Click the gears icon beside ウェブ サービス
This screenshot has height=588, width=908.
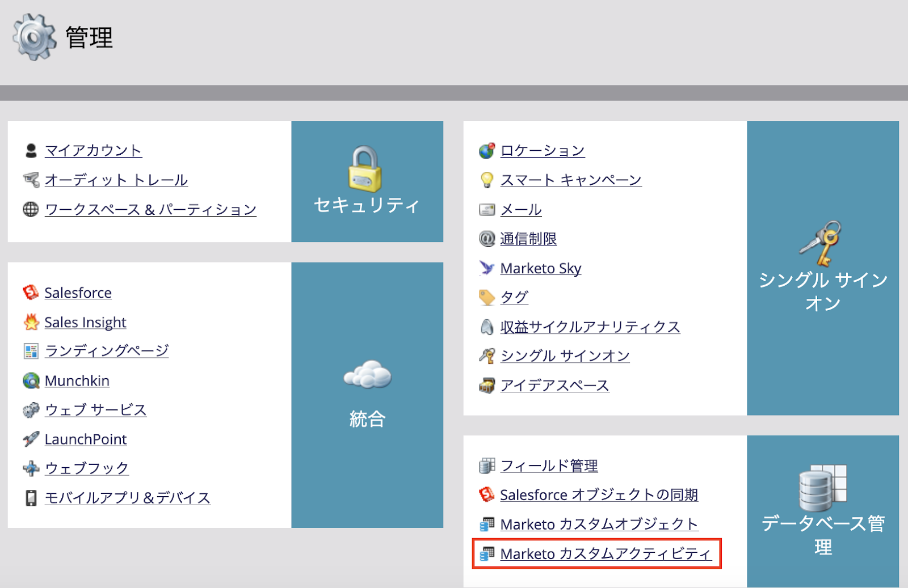click(x=31, y=410)
